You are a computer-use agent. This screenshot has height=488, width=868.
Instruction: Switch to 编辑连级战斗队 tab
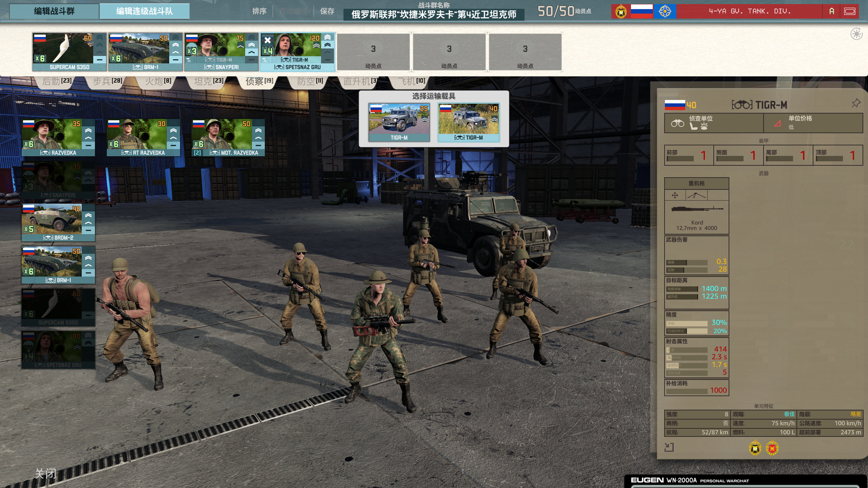click(144, 11)
